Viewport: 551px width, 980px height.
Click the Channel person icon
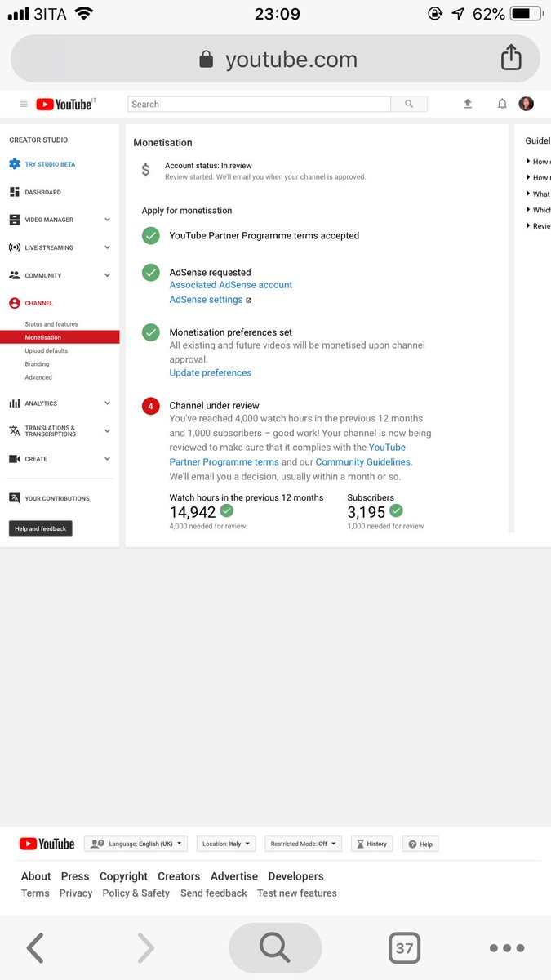15,303
